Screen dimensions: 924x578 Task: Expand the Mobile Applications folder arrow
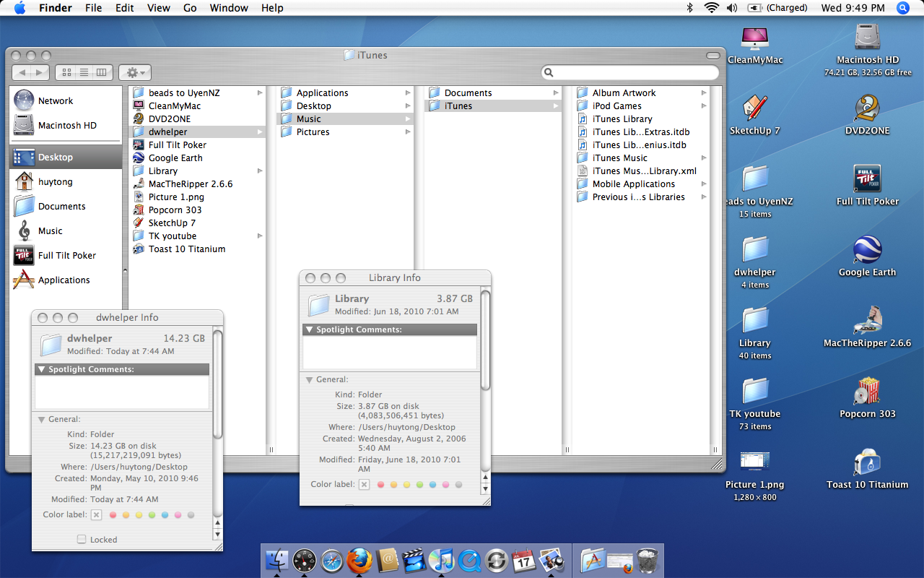(x=704, y=184)
